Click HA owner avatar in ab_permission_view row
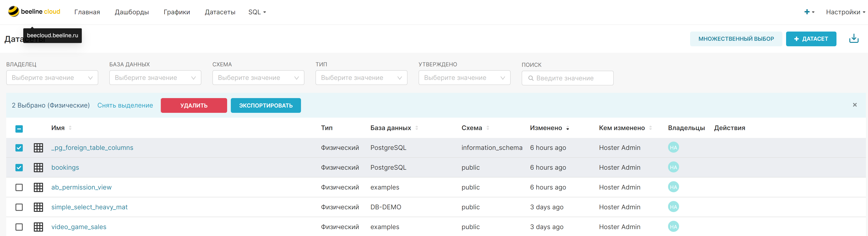The height and width of the screenshot is (236, 868). tap(673, 187)
